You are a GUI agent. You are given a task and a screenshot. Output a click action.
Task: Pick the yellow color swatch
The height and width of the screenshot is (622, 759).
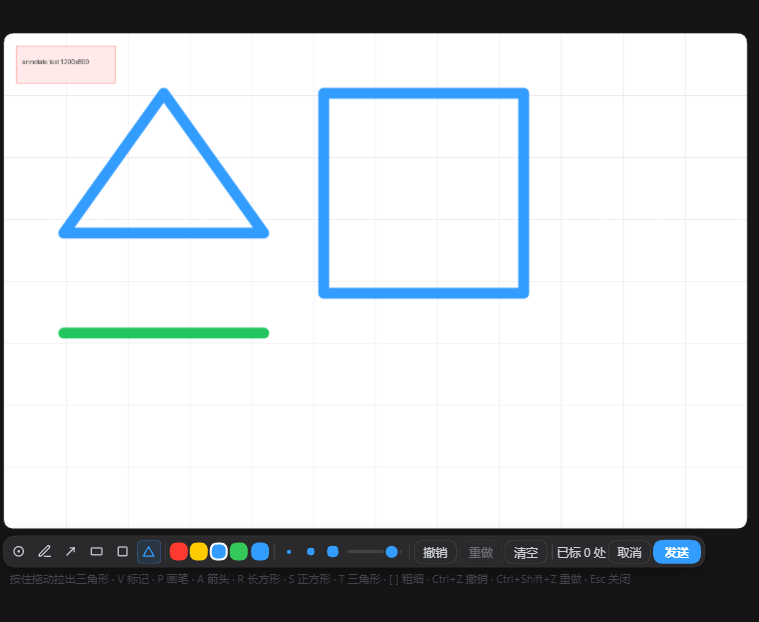point(198,552)
